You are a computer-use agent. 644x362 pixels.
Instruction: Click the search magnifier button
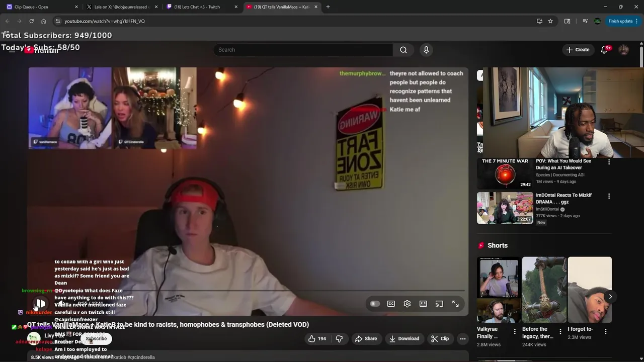[404, 50]
